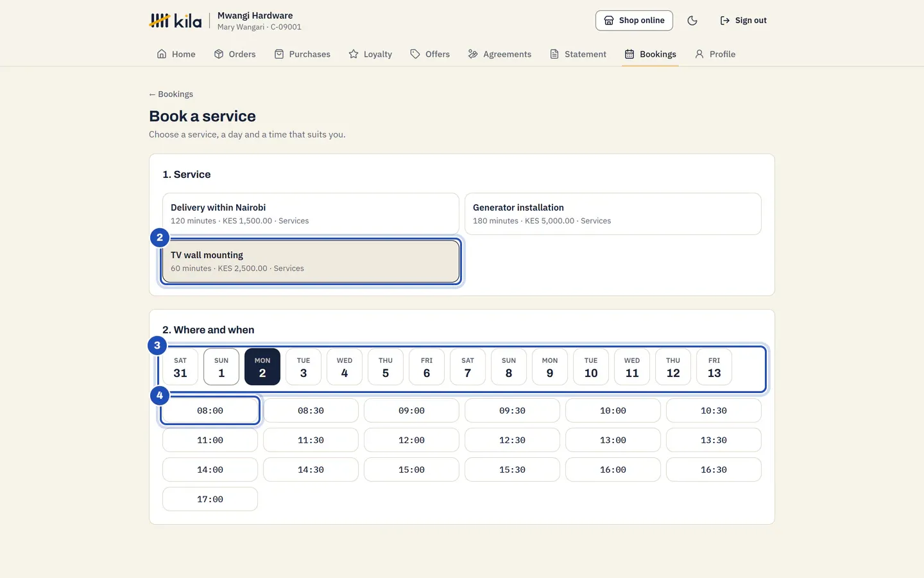Select the Bookings tab
Image resolution: width=924 pixels, height=578 pixels.
(651, 54)
